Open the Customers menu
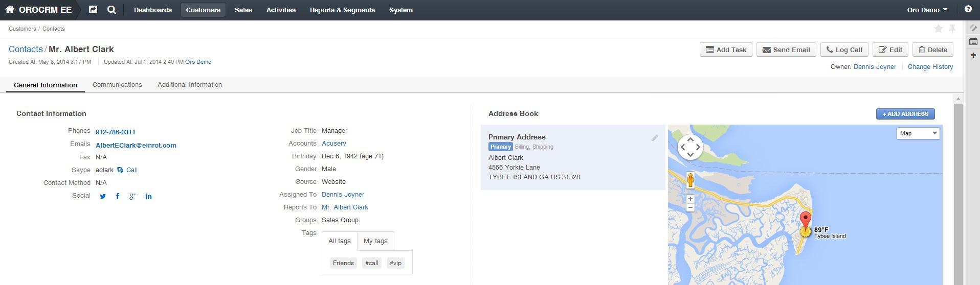The width and height of the screenshot is (980, 285). pyautogui.click(x=203, y=10)
